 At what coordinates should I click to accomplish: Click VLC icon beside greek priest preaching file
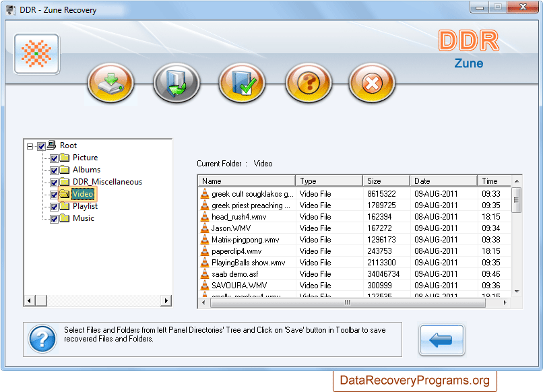(x=205, y=205)
